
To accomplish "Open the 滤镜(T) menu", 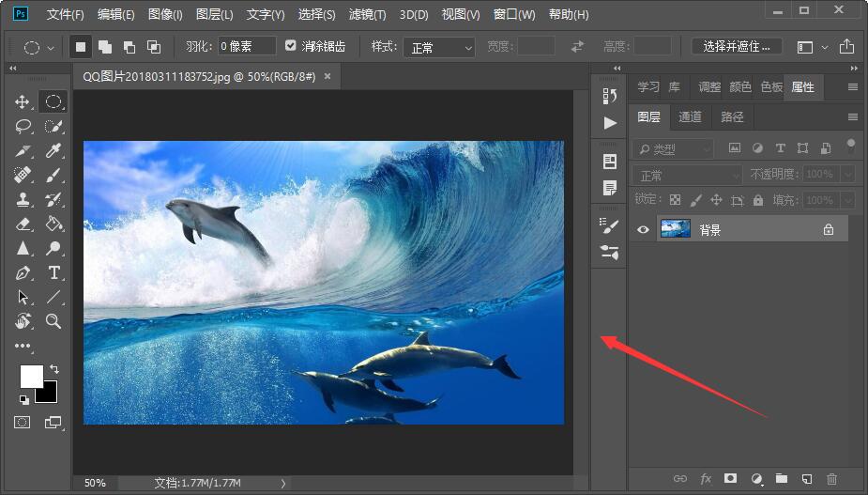I will coord(367,15).
